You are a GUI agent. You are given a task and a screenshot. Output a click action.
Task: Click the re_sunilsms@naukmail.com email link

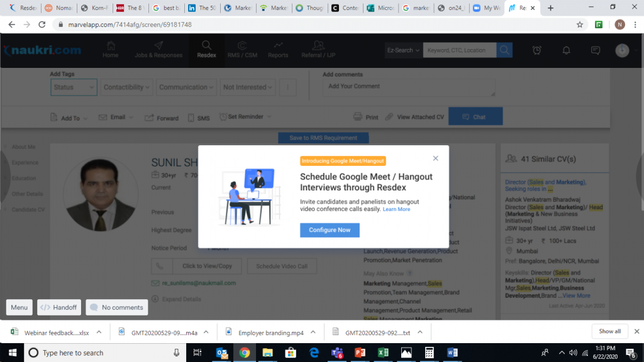(x=199, y=283)
